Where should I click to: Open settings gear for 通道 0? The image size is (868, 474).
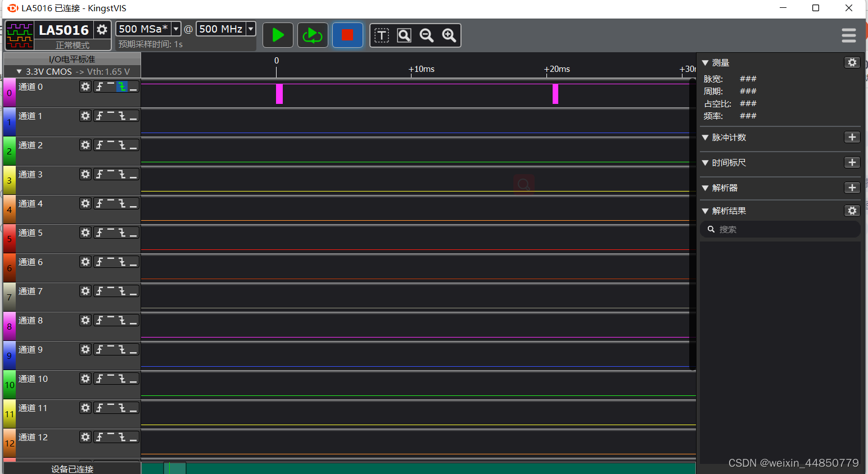tap(85, 86)
